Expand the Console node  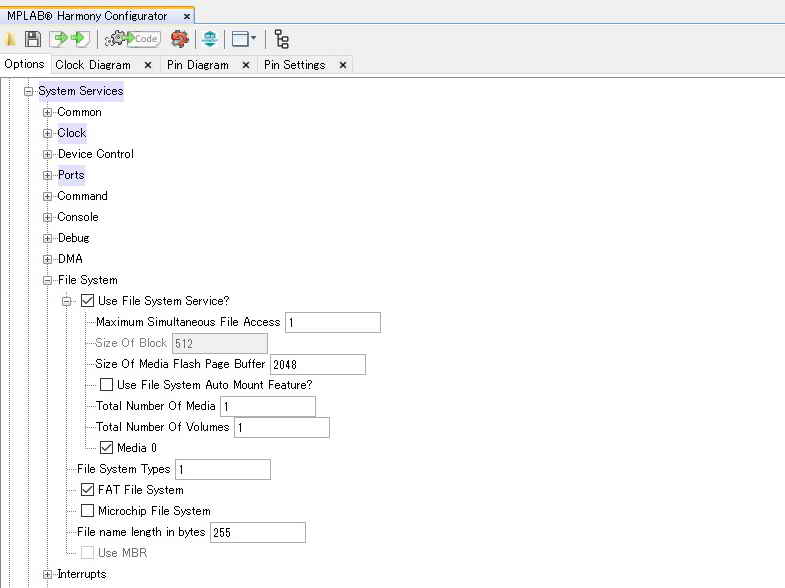tap(47, 217)
